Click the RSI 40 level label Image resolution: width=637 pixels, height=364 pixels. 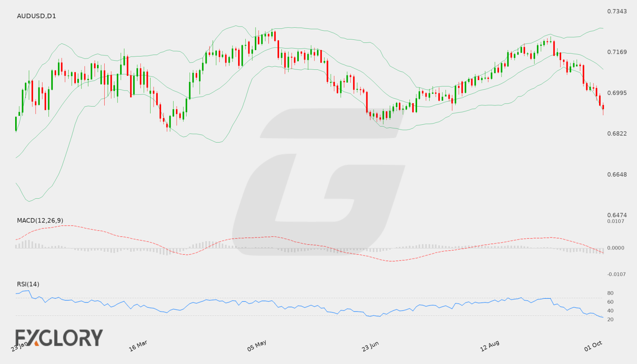coord(610,311)
